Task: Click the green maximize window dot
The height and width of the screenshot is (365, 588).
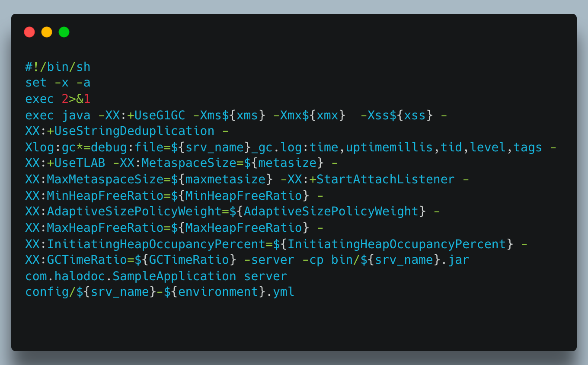Action: pyautogui.click(x=64, y=32)
